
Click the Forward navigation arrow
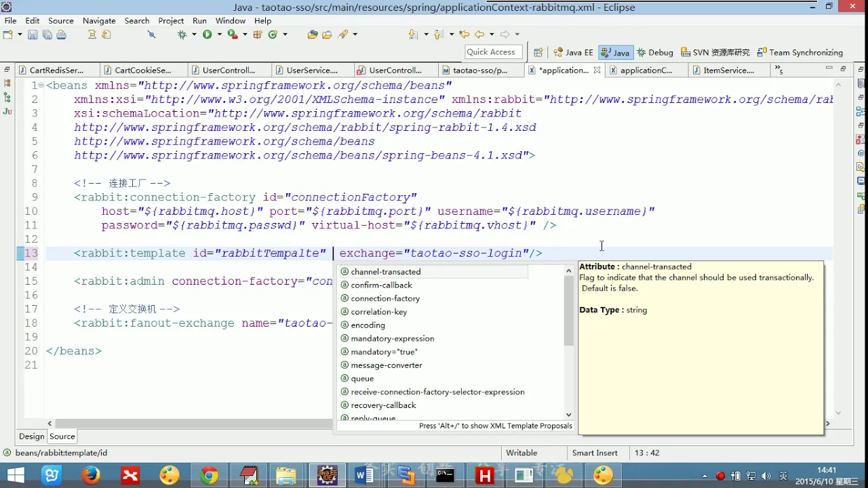pos(505,35)
